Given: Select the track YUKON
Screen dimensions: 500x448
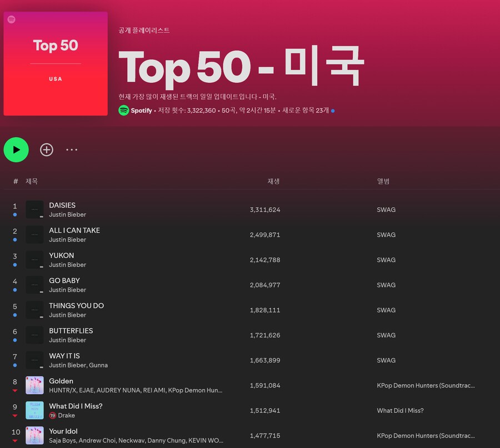Looking at the screenshot, I should [x=61, y=255].
